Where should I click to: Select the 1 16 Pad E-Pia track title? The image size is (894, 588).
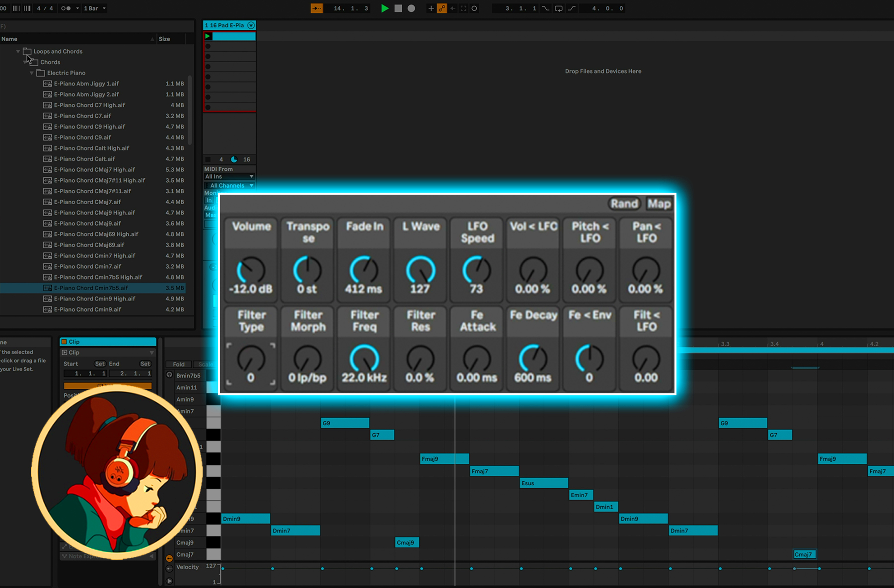pyautogui.click(x=226, y=25)
